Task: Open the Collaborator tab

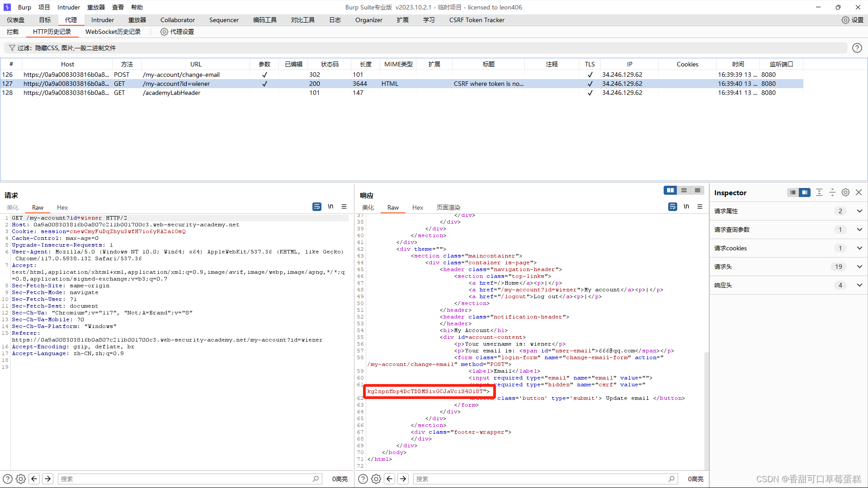Action: coord(177,20)
